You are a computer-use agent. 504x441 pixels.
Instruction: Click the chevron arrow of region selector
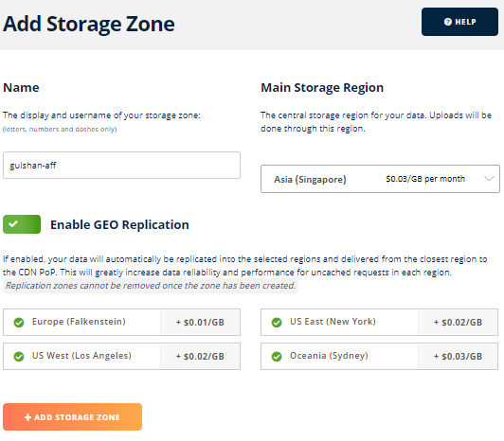(x=489, y=179)
